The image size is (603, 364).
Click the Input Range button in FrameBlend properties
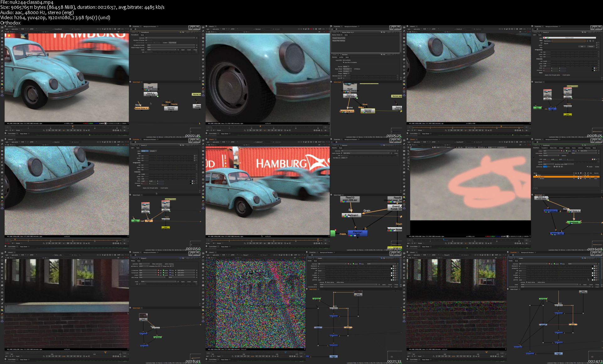tap(172, 43)
